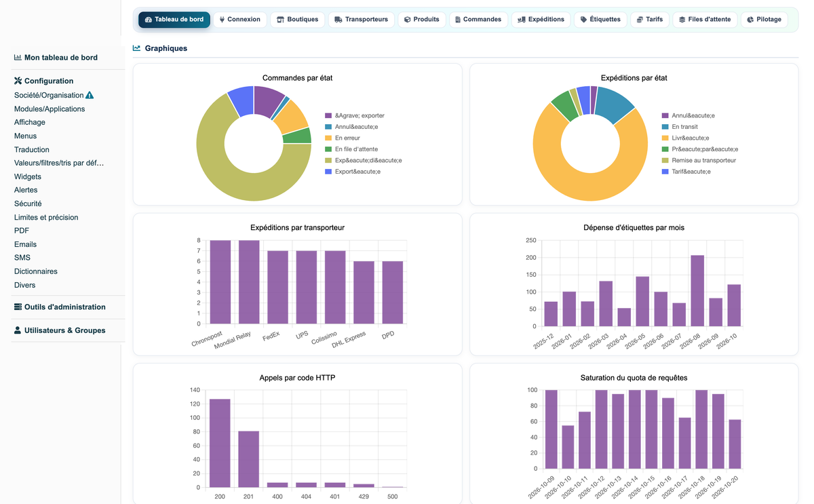Expand the Utilisateurs & Groupes section

click(x=60, y=330)
